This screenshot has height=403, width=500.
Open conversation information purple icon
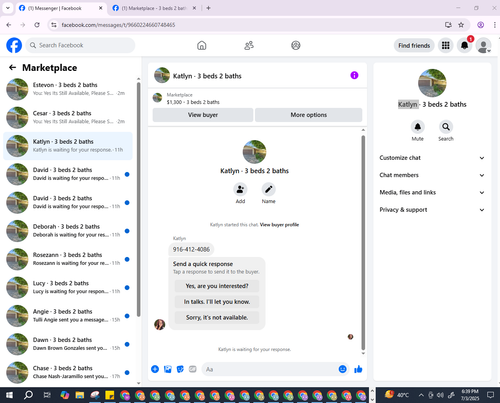pyautogui.click(x=354, y=75)
